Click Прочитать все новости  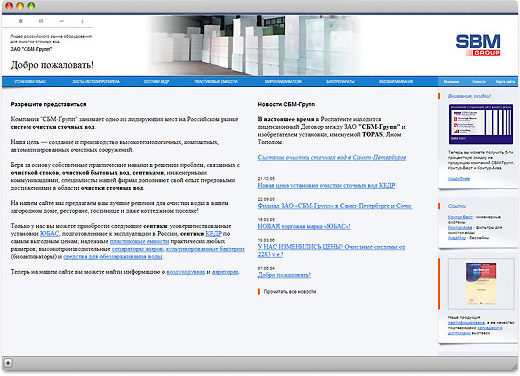(x=290, y=292)
